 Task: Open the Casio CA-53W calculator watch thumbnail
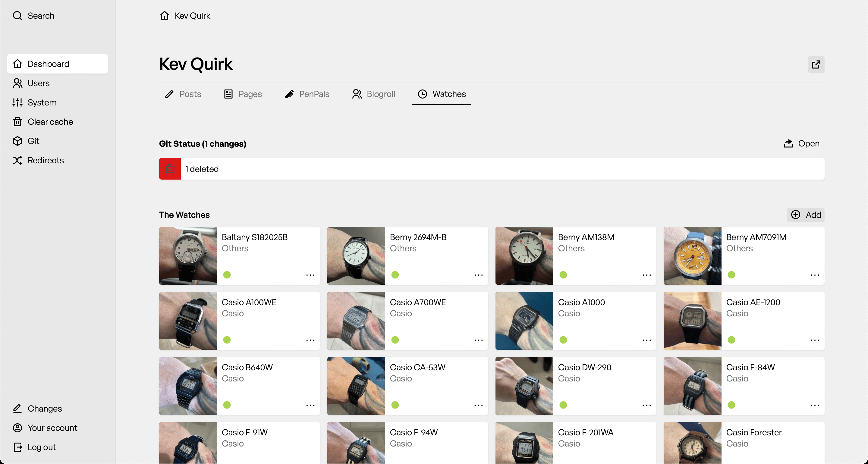pos(356,386)
